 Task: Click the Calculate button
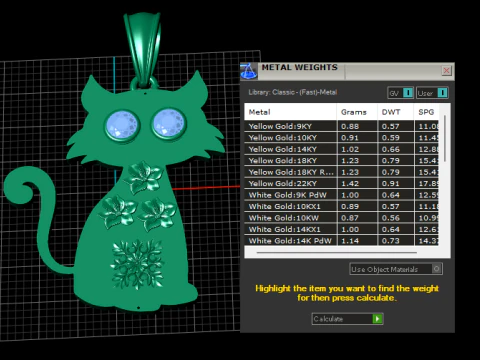click(347, 319)
